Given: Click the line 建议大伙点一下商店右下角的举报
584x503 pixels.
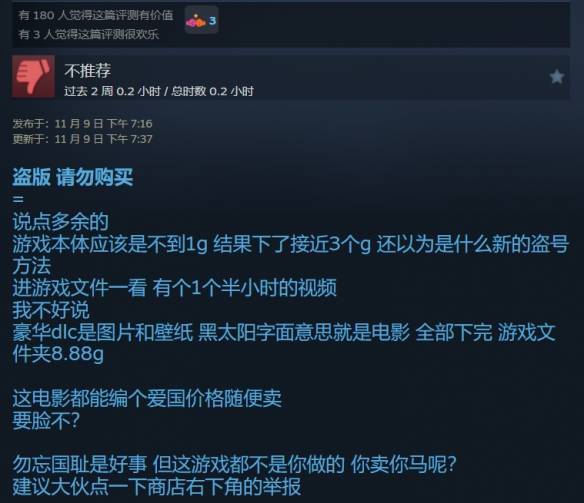Looking at the screenshot, I should pyautogui.click(x=157, y=487).
